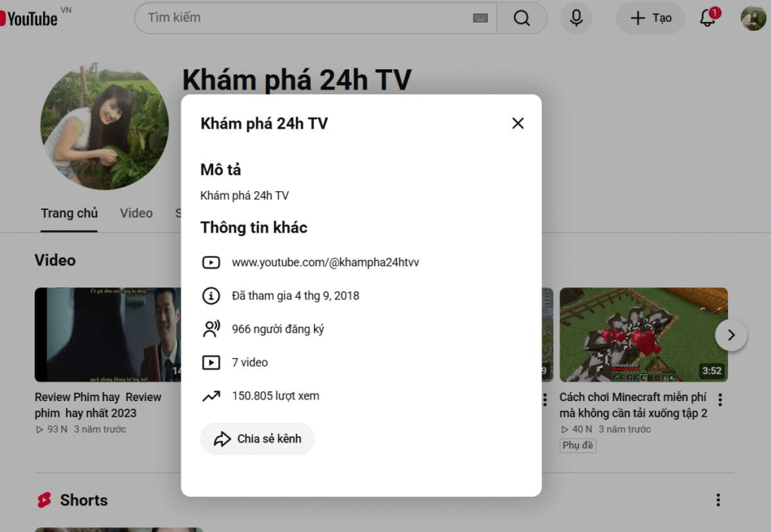
Task: Click the text '966 người đăng ký'
Action: coord(278,329)
